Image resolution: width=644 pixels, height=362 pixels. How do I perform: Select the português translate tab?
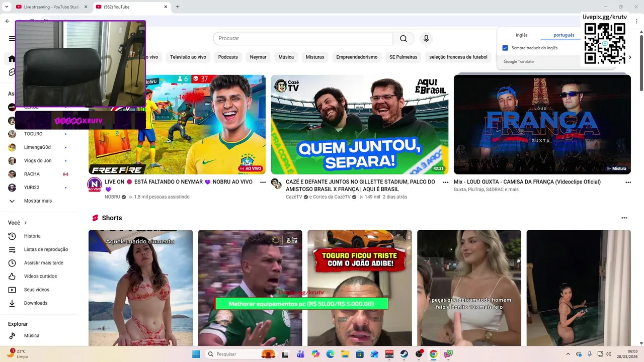point(564,35)
